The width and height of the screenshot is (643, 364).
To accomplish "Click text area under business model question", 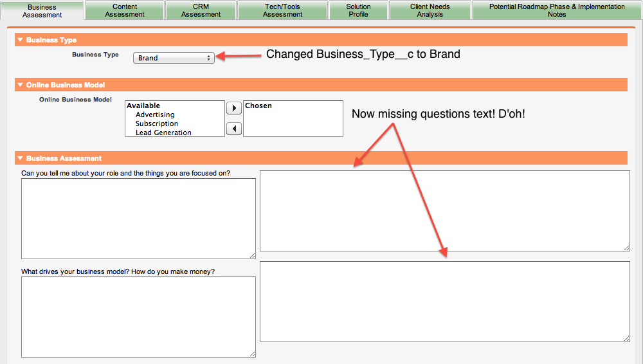I will point(138,316).
